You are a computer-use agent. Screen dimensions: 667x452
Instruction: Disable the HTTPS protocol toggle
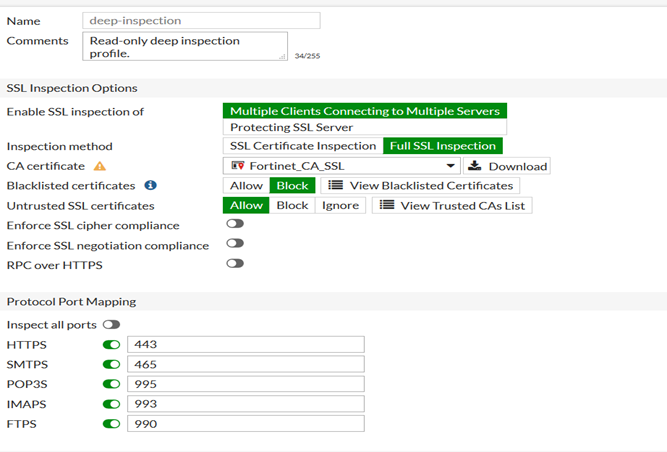click(x=112, y=345)
